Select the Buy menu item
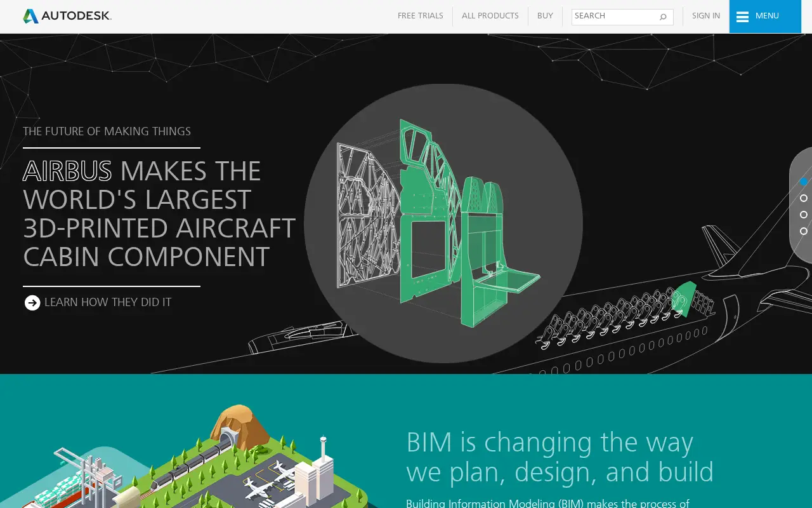Screen dimensions: 812x508 tap(545, 16)
